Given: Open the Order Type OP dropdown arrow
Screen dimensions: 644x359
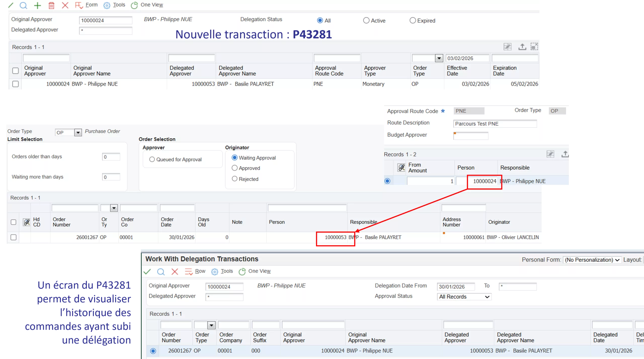Looking at the screenshot, I should pos(78,132).
